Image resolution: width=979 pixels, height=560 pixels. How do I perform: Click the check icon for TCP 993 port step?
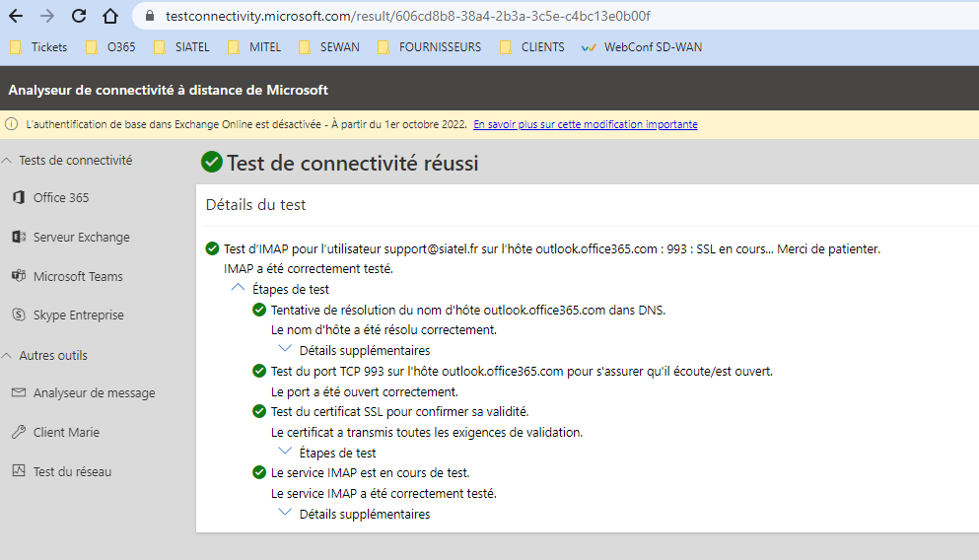259,371
